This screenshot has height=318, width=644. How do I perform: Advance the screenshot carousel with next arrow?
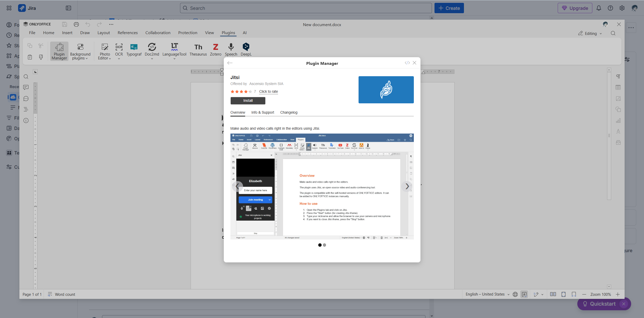[406, 186]
